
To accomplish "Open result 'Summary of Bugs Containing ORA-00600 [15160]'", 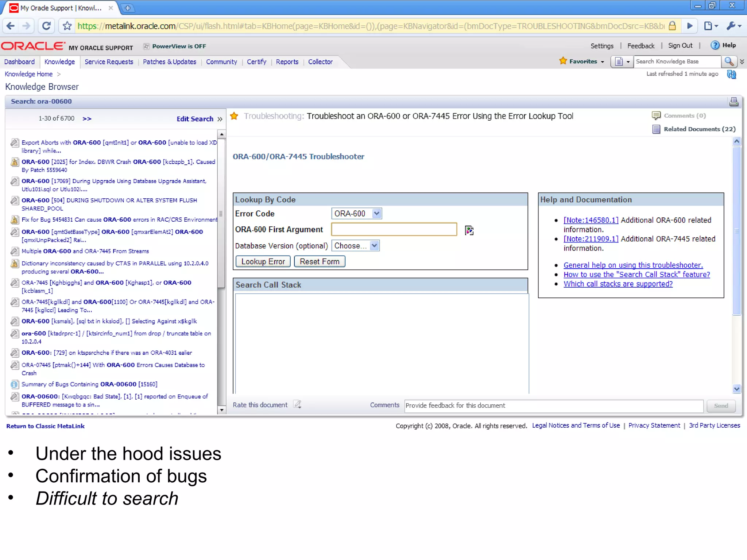I will point(89,384).
